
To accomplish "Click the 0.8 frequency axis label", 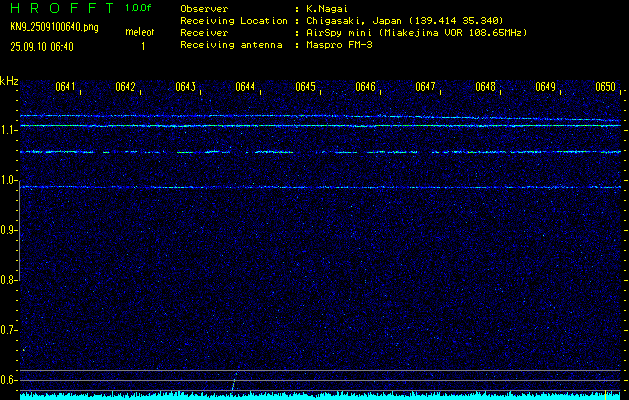I will pyautogui.click(x=7, y=280).
